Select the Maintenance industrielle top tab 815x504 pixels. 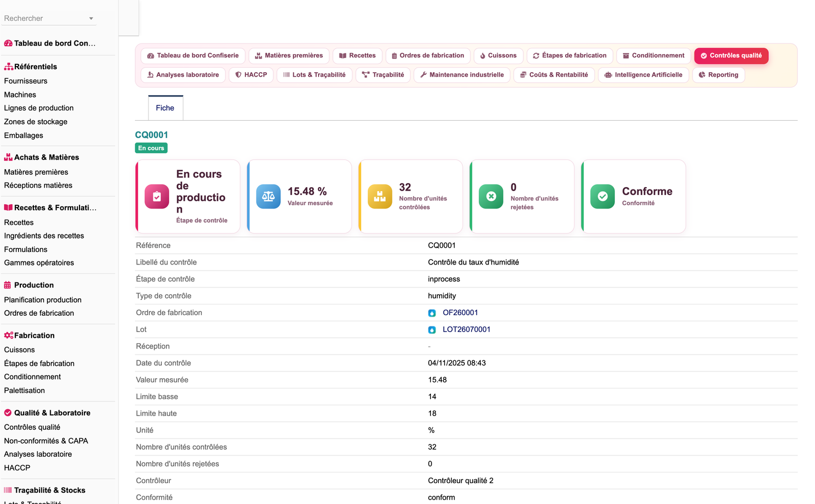click(462, 75)
